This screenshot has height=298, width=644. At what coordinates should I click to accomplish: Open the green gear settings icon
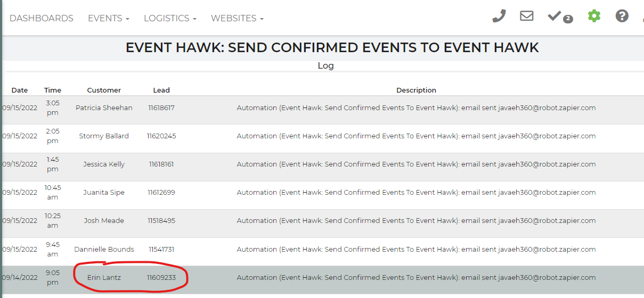pyautogui.click(x=594, y=16)
